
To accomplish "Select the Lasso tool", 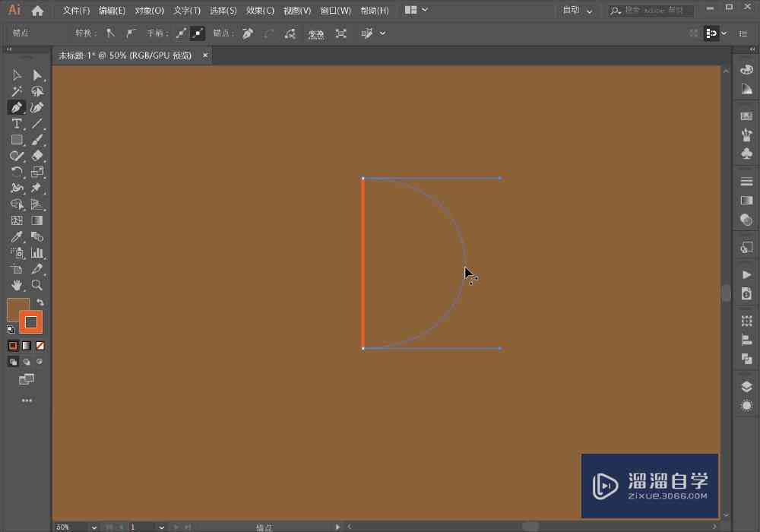I will pyautogui.click(x=36, y=91).
